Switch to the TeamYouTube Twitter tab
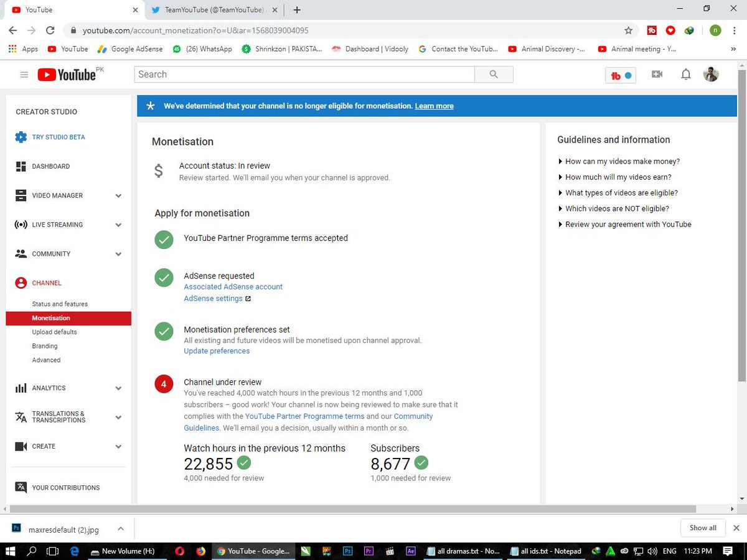747x560 pixels. 214,10
